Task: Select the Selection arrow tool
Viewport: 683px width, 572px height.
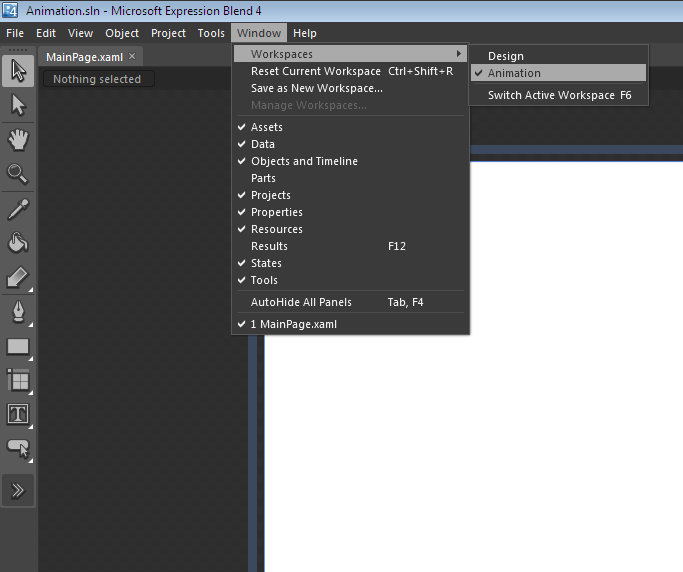Action: click(18, 71)
